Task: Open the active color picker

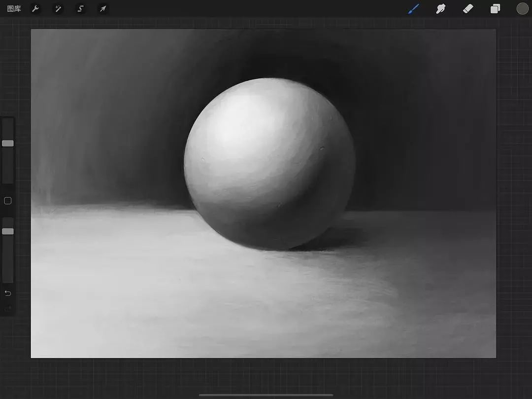Action: [522, 9]
